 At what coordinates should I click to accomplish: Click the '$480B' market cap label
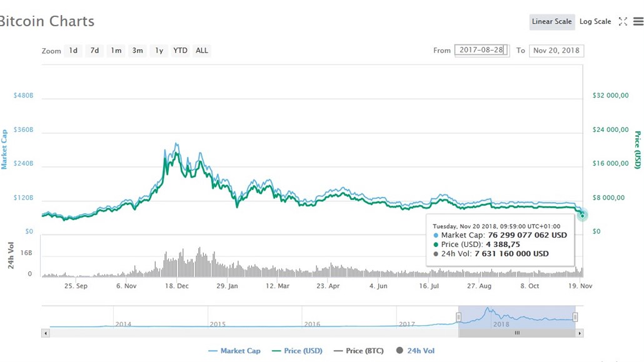pos(23,95)
